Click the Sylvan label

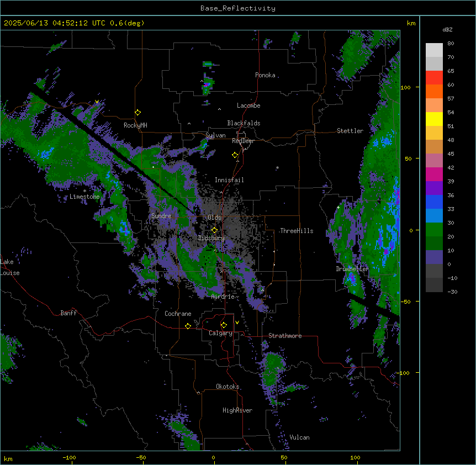[215, 135]
